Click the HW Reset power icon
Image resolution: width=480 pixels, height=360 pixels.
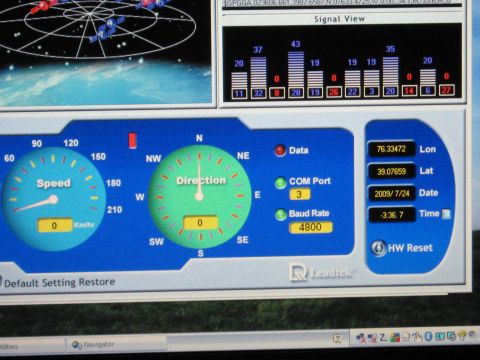coord(379,248)
